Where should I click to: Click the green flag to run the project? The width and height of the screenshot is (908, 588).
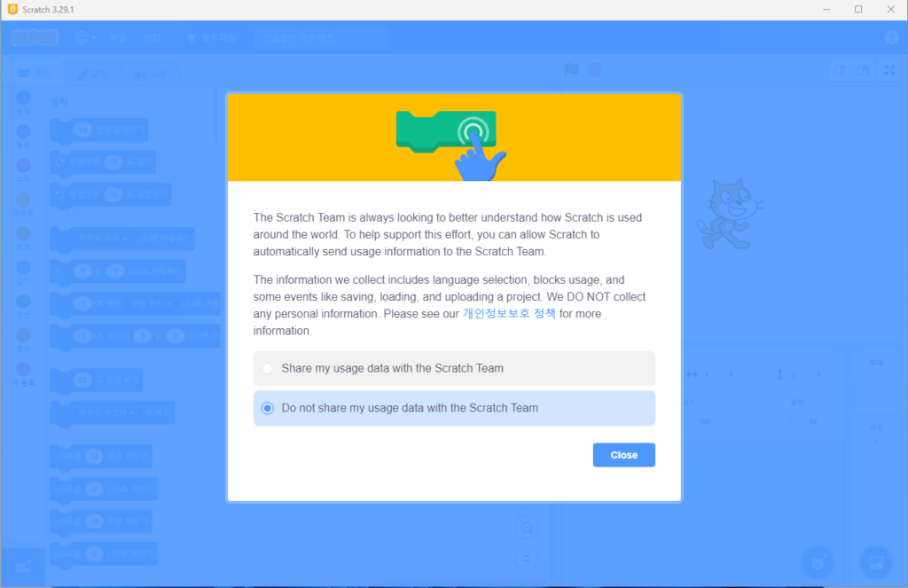pos(572,70)
